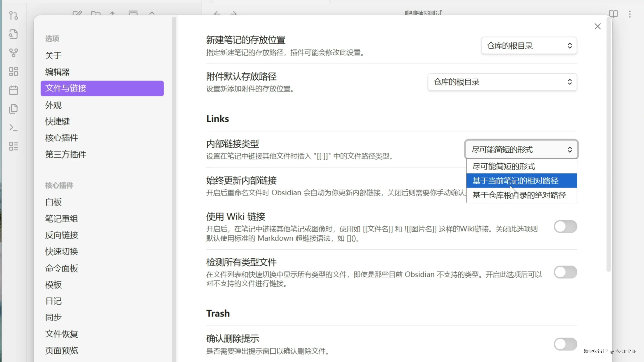This screenshot has height=362, width=644.
Task: Open the canvas icon in left ribbon
Action: coord(13,71)
